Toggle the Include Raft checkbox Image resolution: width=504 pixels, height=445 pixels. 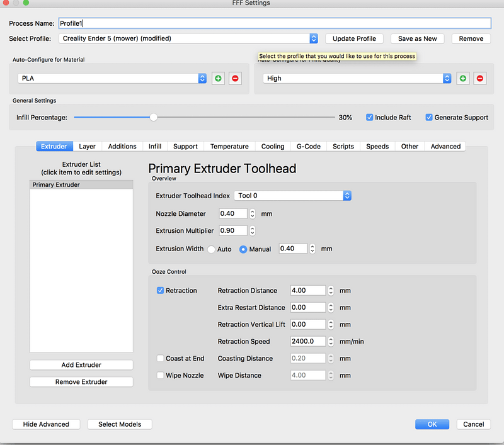[x=369, y=117]
